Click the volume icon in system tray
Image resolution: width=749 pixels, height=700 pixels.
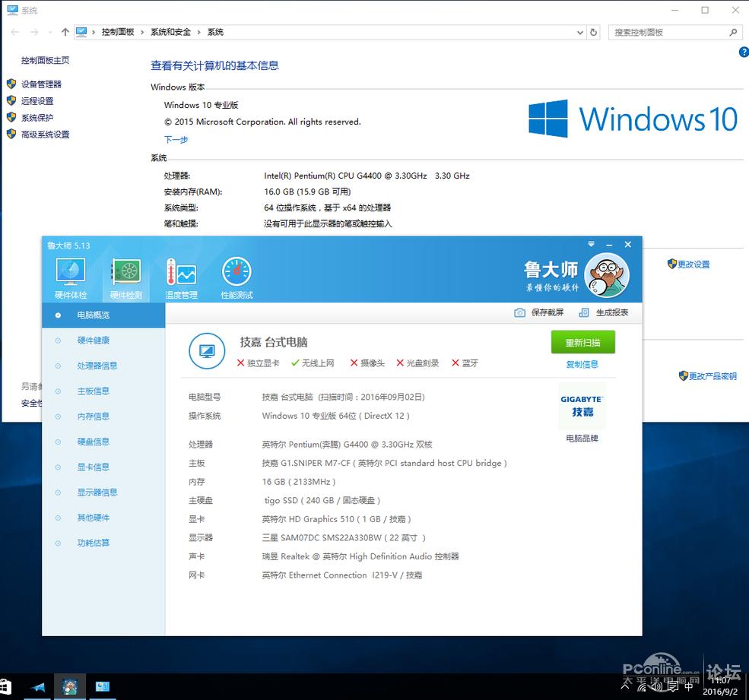pos(655,687)
